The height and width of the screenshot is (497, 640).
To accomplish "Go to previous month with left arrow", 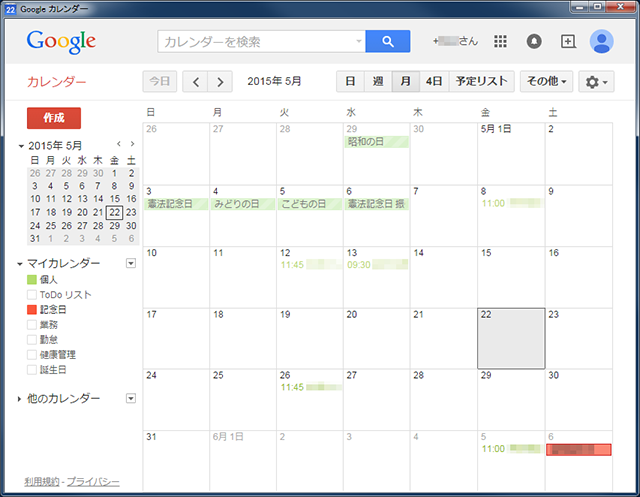I will (x=196, y=81).
